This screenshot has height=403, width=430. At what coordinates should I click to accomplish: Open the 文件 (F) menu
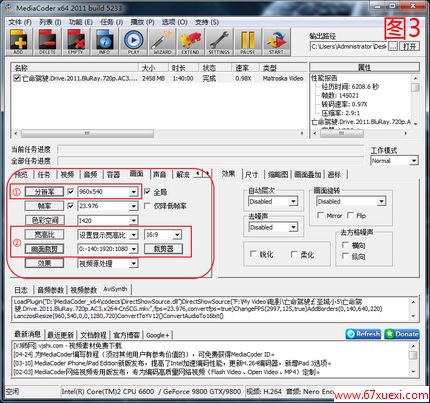click(20, 22)
